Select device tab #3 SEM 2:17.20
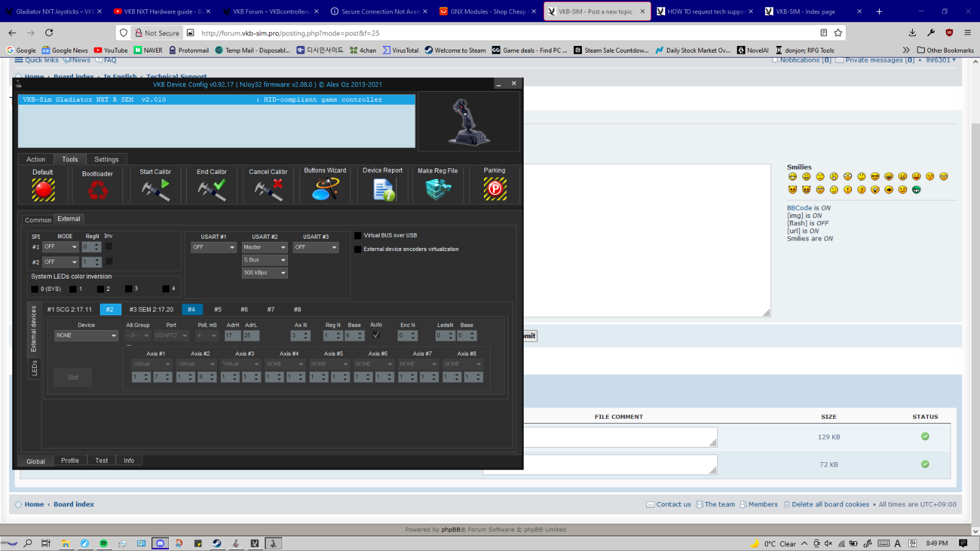 click(x=151, y=310)
